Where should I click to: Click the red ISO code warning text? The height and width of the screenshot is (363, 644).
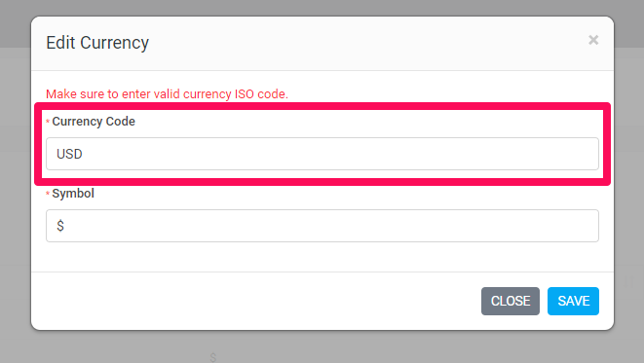click(167, 94)
